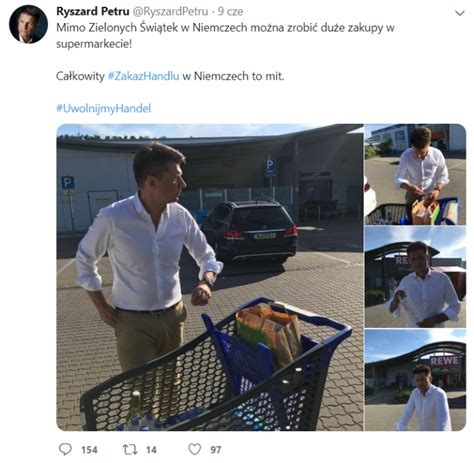Screen dimensions: 474x463
Task: Click the word 'supermarkecie!' in tweet
Action: [94, 44]
